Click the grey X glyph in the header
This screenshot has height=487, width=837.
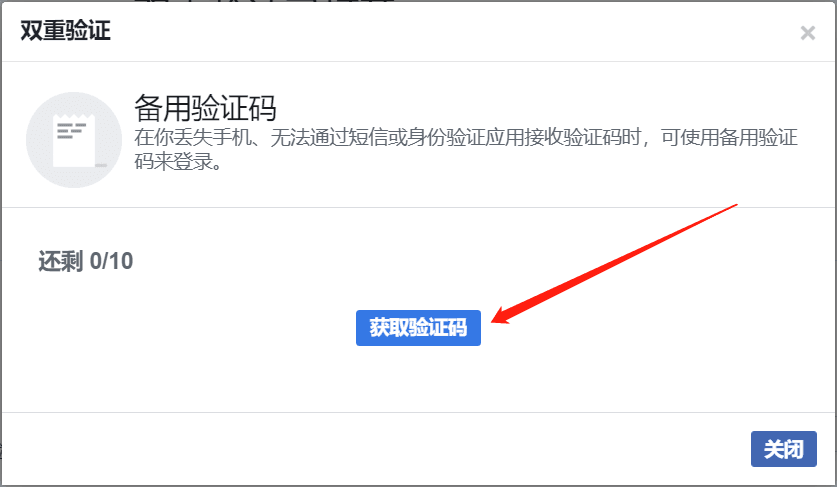point(808,33)
